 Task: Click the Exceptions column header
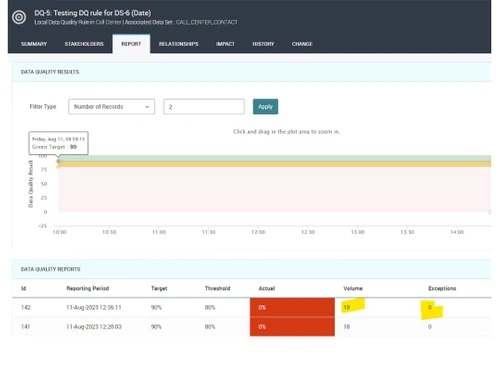click(442, 288)
